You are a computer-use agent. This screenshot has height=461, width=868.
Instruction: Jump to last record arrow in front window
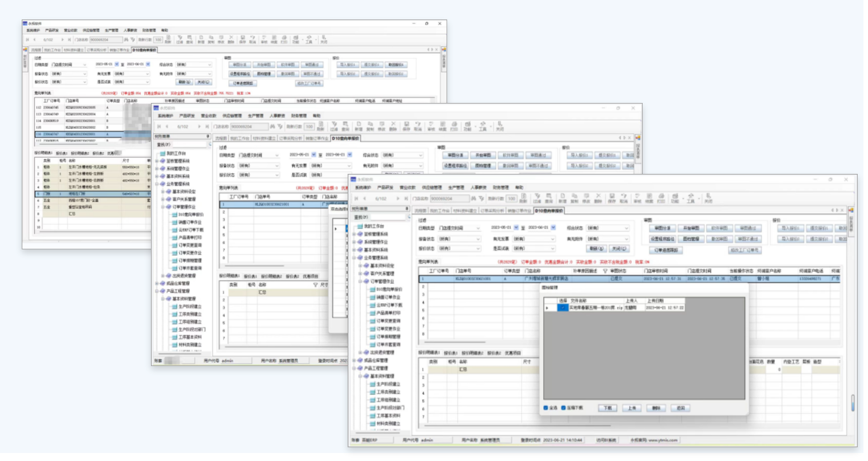point(406,198)
